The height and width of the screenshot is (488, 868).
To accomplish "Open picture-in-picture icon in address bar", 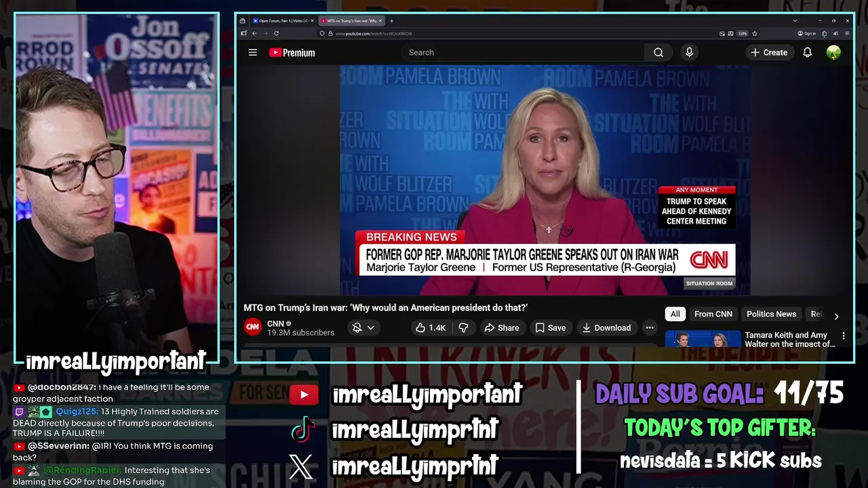I will [722, 33].
